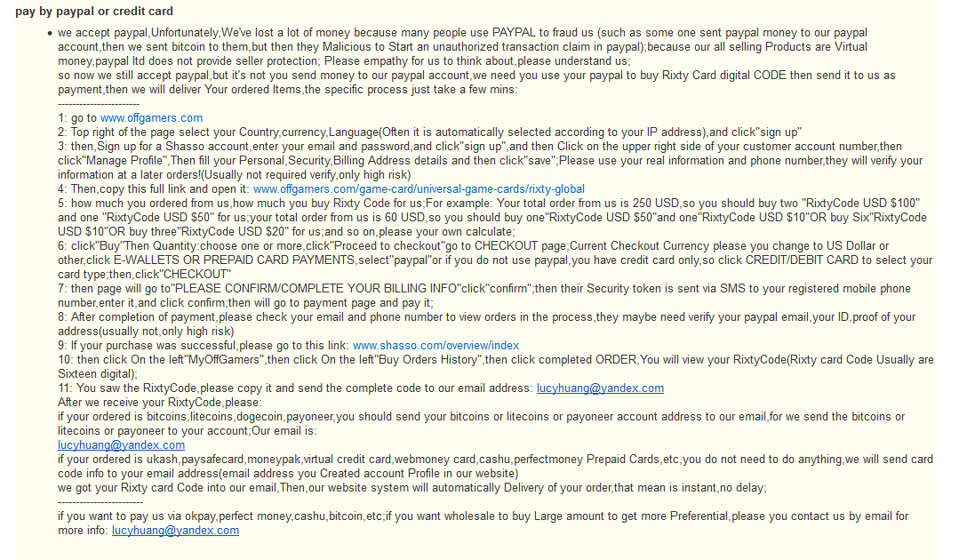Click the lucyhuang@yandex.com email in step 11
Image resolution: width=959 pixels, height=560 pixels.
600,388
